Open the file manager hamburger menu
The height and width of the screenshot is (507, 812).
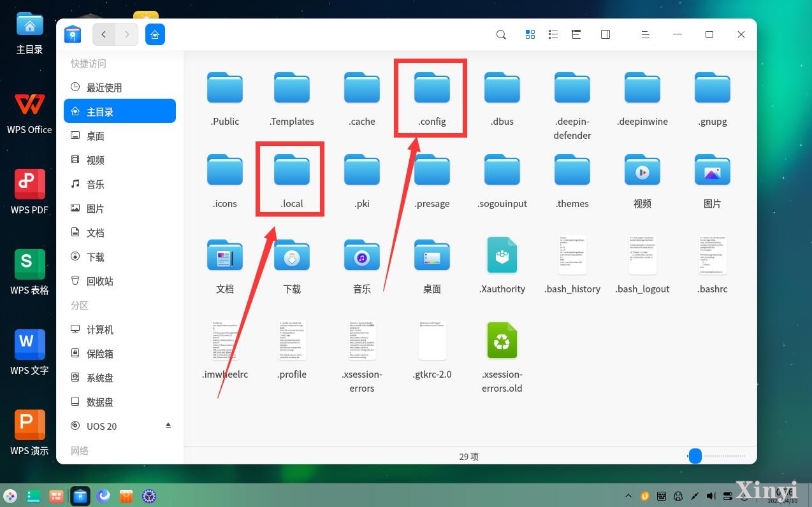point(645,34)
